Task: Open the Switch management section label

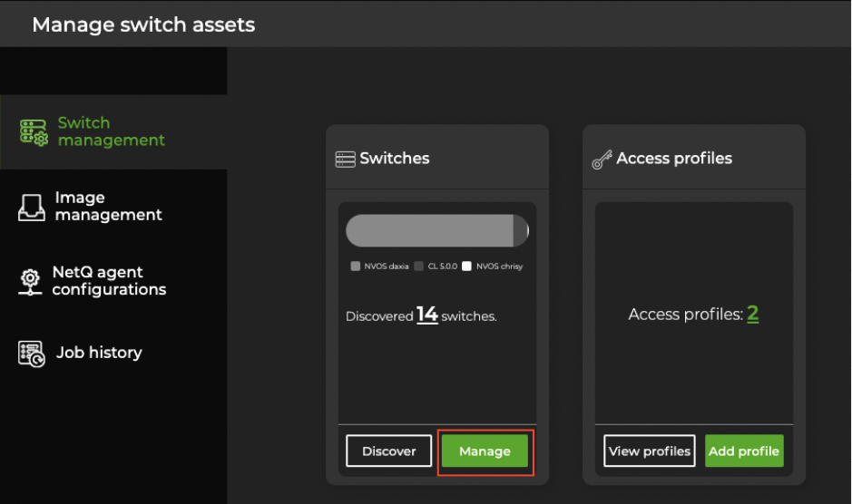Action: click(111, 131)
